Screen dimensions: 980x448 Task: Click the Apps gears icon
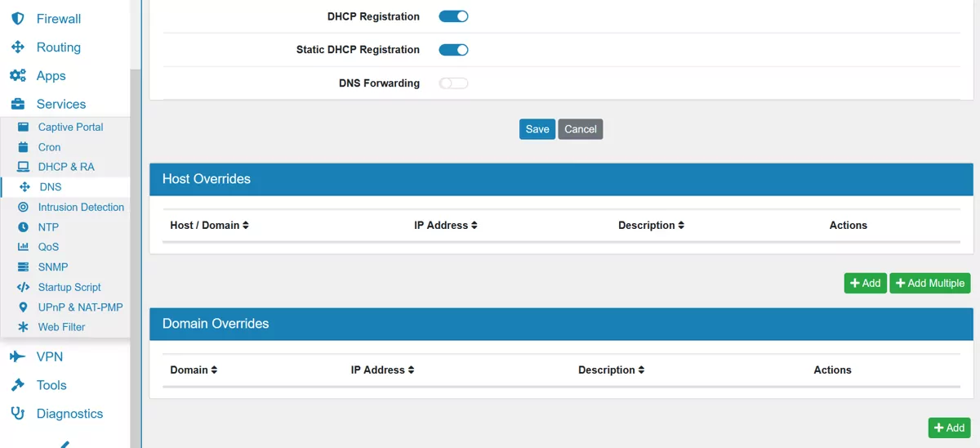17,76
